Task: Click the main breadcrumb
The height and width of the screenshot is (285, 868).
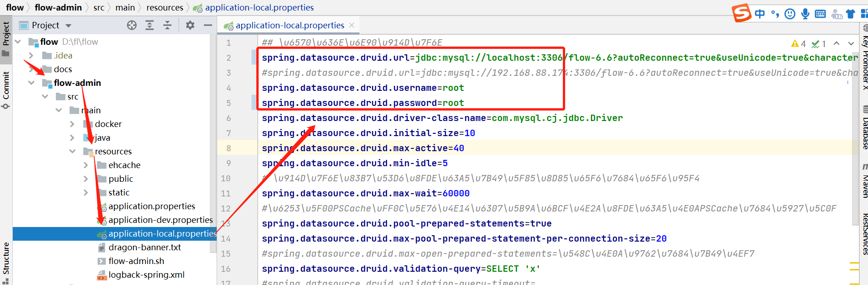Action: [x=125, y=7]
